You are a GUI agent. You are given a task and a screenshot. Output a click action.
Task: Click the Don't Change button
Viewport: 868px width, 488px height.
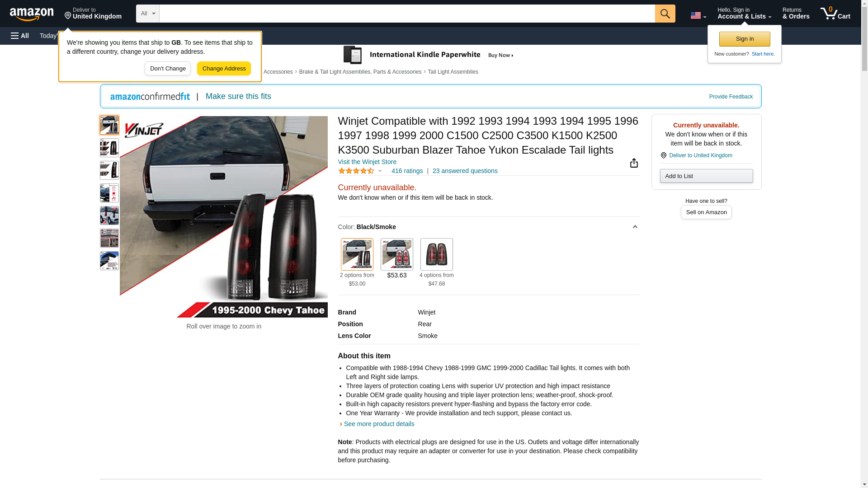pyautogui.click(x=168, y=69)
